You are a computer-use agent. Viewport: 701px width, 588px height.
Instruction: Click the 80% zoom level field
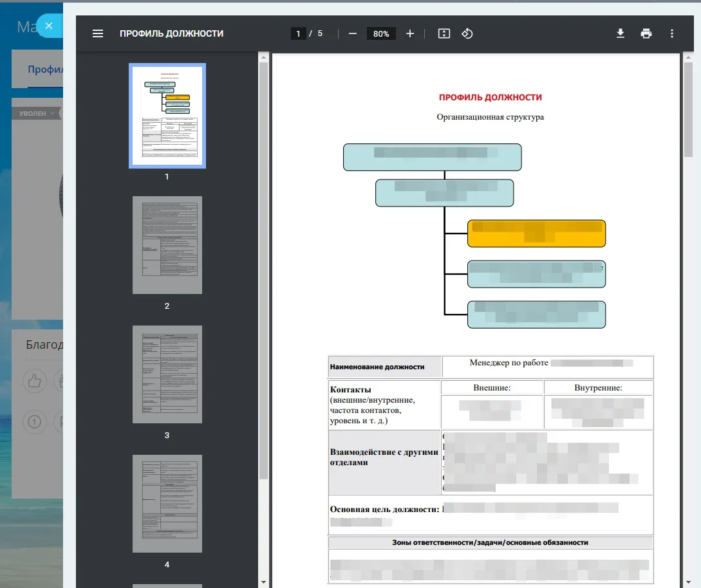pyautogui.click(x=381, y=33)
